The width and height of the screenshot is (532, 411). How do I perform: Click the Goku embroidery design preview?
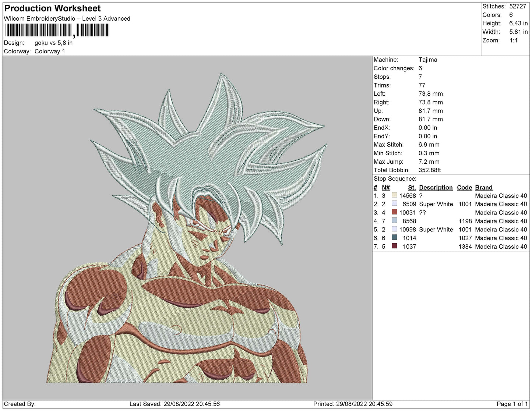[x=187, y=228]
